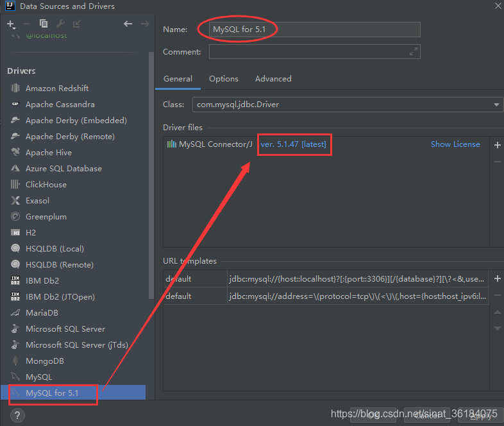Screen dimensions: 504x426
Task: Add a driver file with plus button
Action: click(497, 145)
